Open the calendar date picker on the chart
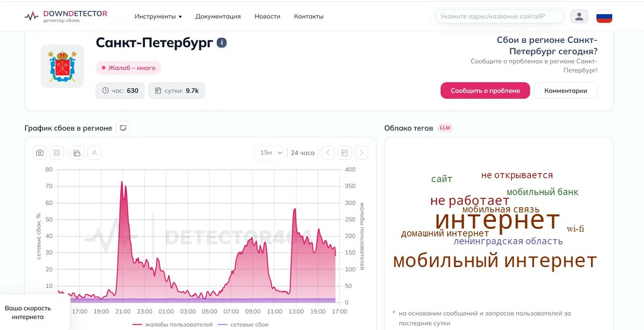 tap(344, 153)
